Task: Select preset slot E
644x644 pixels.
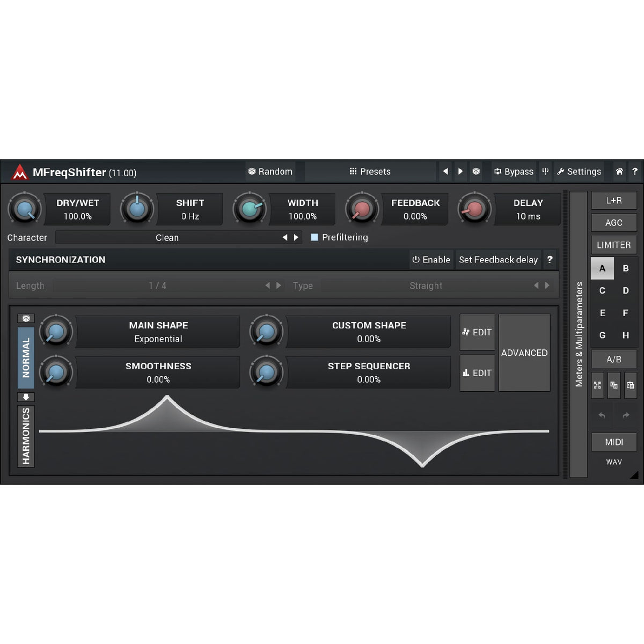Action: [x=602, y=313]
